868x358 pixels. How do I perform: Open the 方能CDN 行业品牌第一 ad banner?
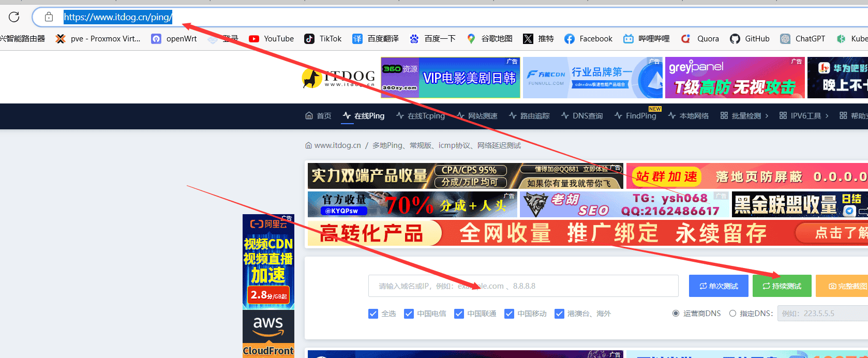tap(593, 78)
